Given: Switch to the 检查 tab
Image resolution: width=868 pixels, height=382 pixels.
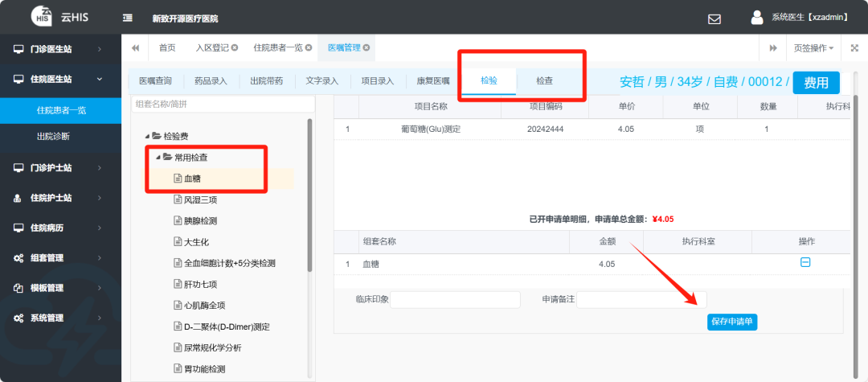Looking at the screenshot, I should pyautogui.click(x=545, y=81).
